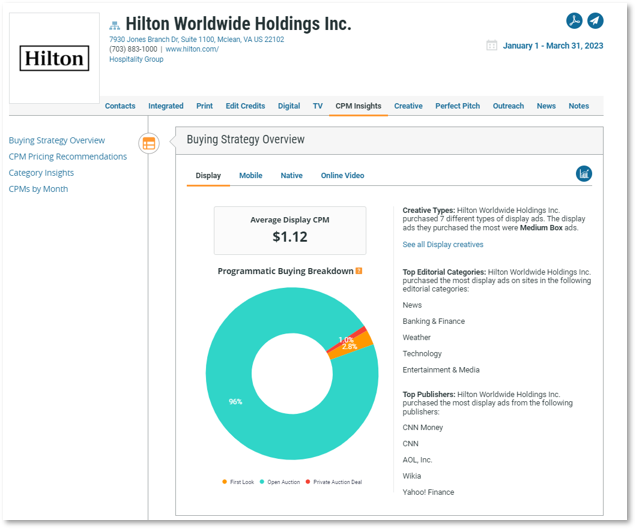Export report as PDF icon
Viewport: 636px width, 529px height.
574,21
